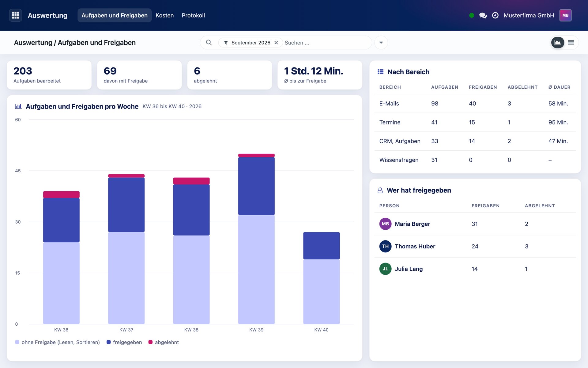This screenshot has height=368, width=588.
Task: Open the MB user avatar menu
Action: [565, 15]
